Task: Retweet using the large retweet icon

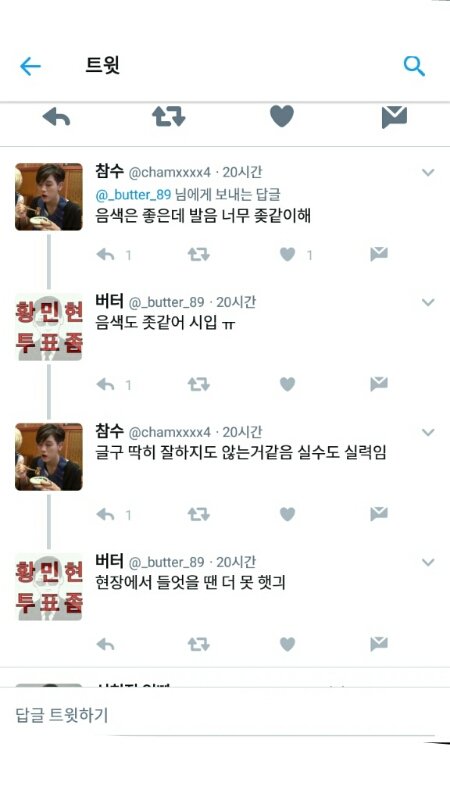Action: pos(168,116)
